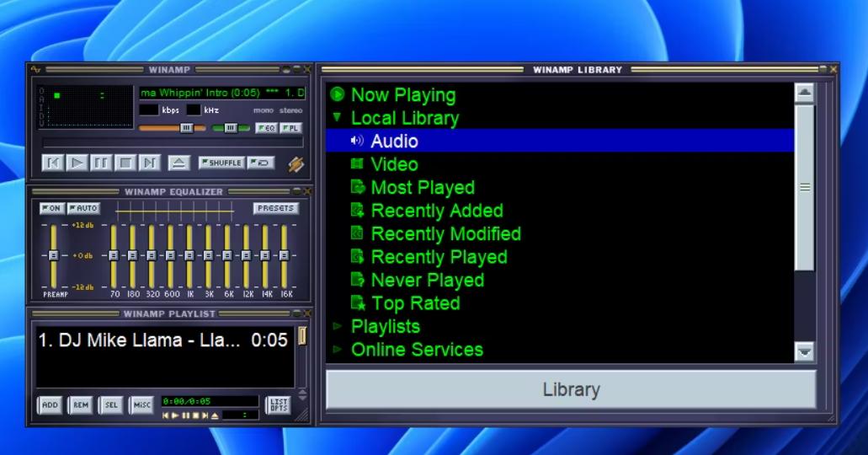Click the PREAMP slider handle
The height and width of the screenshot is (455, 868).
[53, 255]
